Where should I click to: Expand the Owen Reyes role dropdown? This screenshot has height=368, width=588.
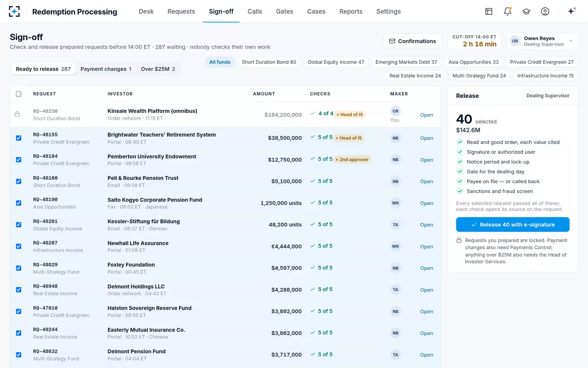[542, 41]
